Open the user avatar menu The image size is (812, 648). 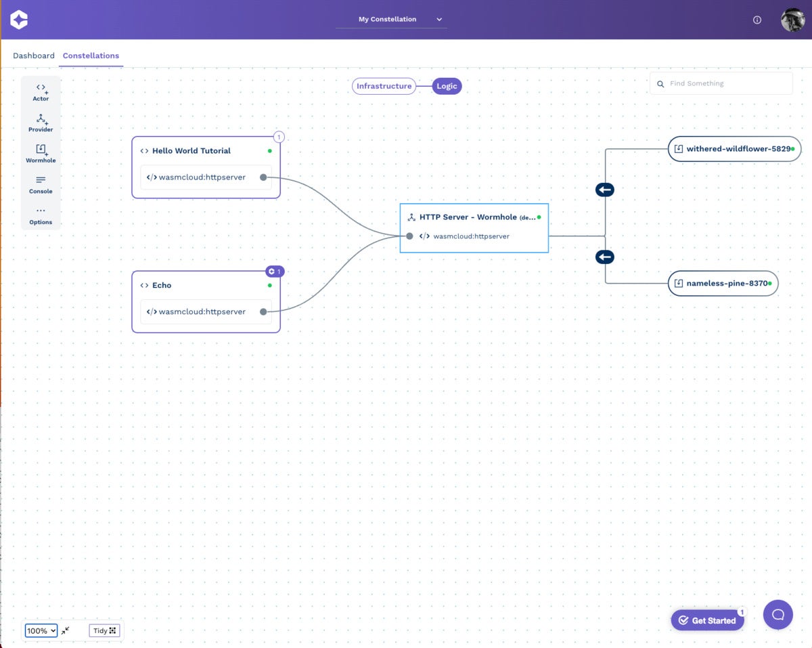click(792, 20)
